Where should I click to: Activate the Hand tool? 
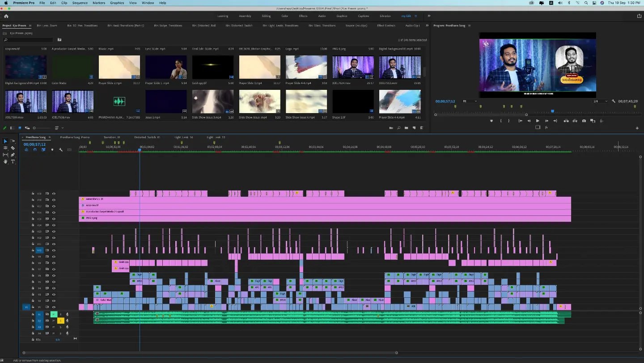5,161
